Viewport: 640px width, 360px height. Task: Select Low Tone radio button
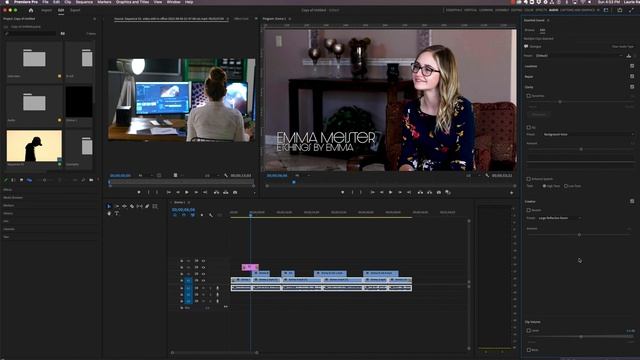(566, 186)
